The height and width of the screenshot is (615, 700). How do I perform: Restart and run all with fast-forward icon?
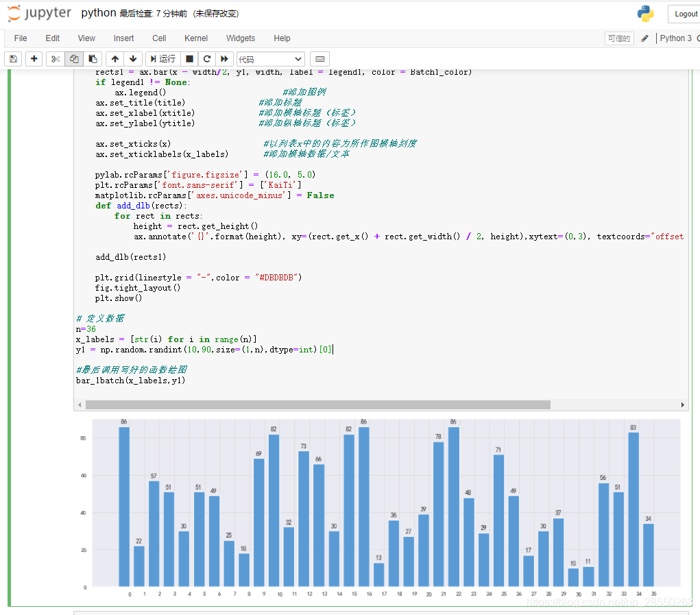tap(224, 59)
